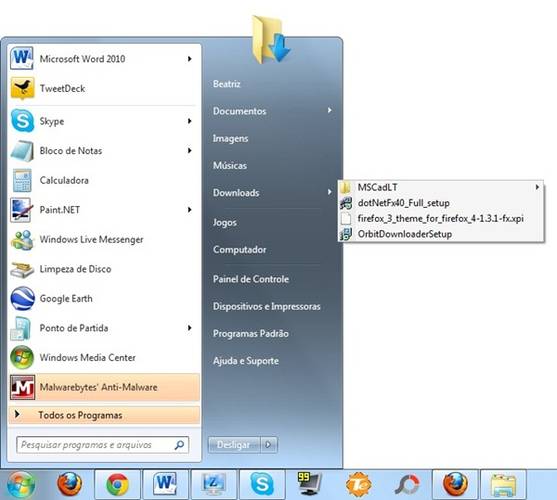
Task: Click the Skype taskbar icon
Action: 262,484
